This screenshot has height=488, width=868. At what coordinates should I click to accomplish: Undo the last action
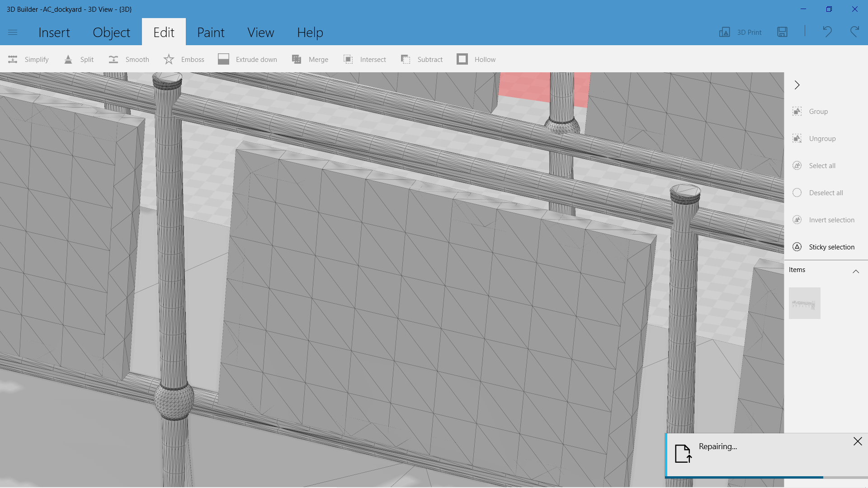pos(827,32)
